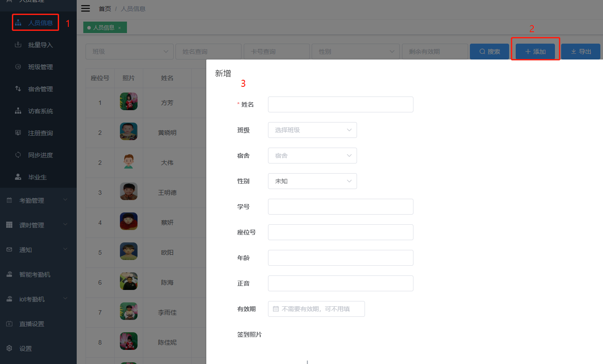This screenshot has width=603, height=364.
Task: Switch to the 人员信息 tab
Action: click(x=102, y=27)
